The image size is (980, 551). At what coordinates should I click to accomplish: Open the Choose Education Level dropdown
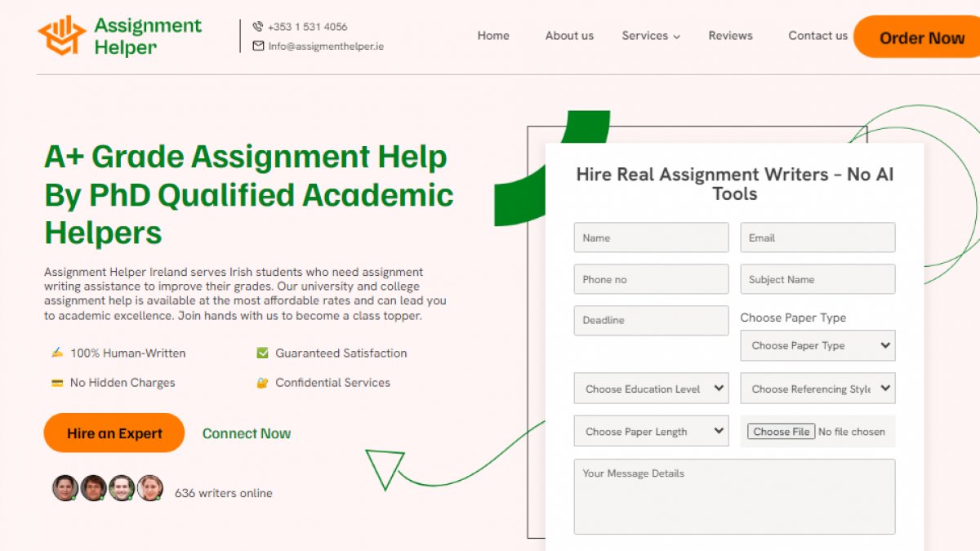point(651,389)
